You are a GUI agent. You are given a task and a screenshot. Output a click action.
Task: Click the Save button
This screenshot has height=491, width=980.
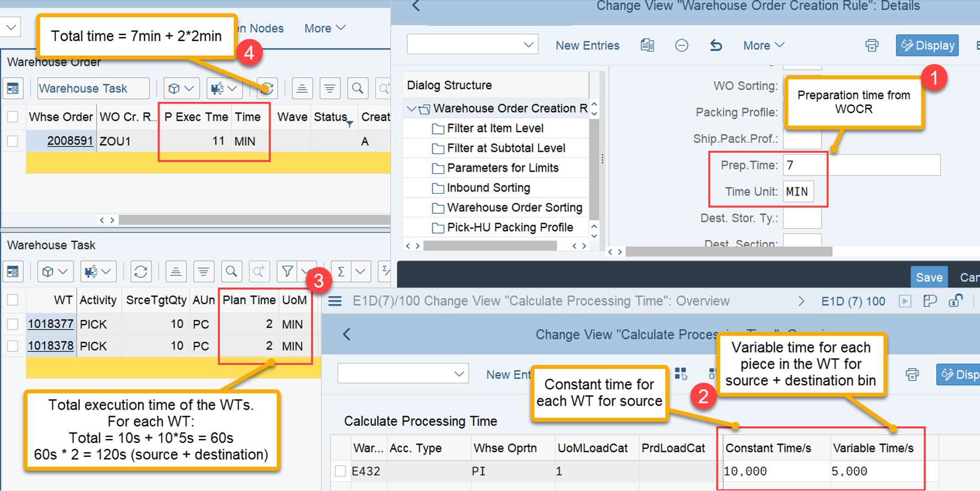coord(929,277)
